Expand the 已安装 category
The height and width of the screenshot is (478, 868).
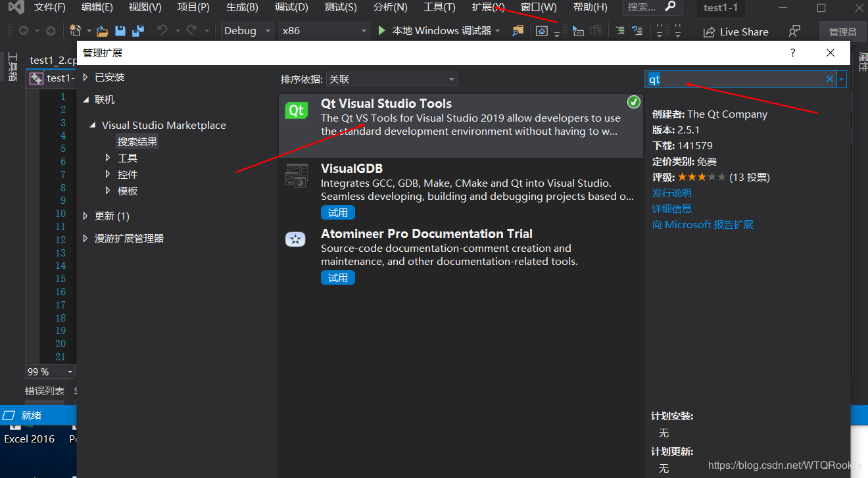pyautogui.click(x=85, y=77)
